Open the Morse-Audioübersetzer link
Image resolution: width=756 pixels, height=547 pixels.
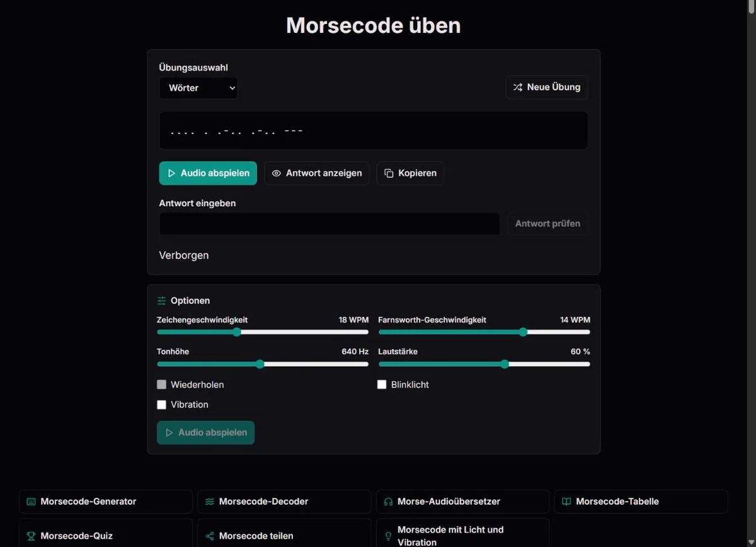[x=462, y=502]
